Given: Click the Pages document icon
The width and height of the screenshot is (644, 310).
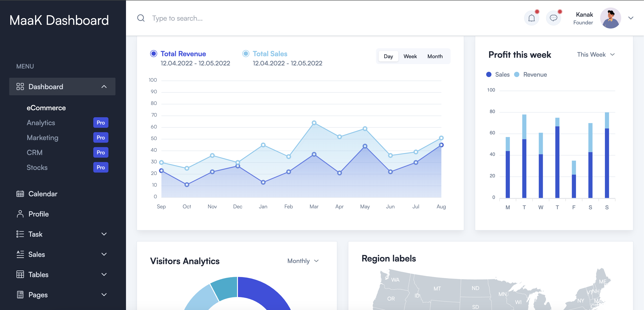Looking at the screenshot, I should click(x=20, y=295).
